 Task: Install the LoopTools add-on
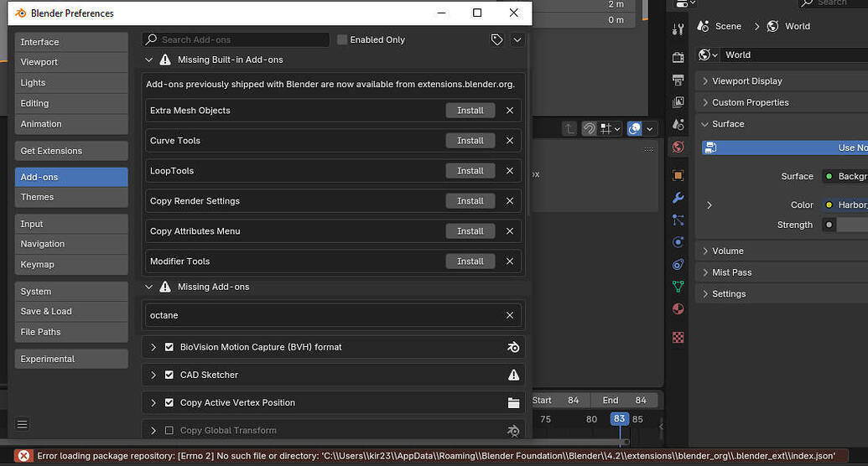pyautogui.click(x=470, y=171)
